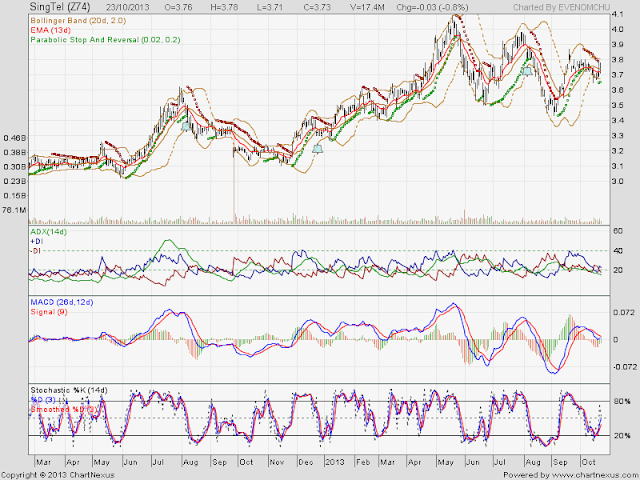Image resolution: width=640 pixels, height=480 pixels.
Task: Open the www.chartnexus.com link
Action: pos(593,475)
